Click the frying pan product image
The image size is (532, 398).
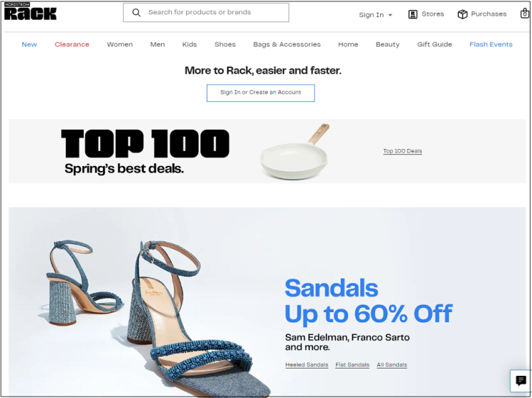click(294, 152)
